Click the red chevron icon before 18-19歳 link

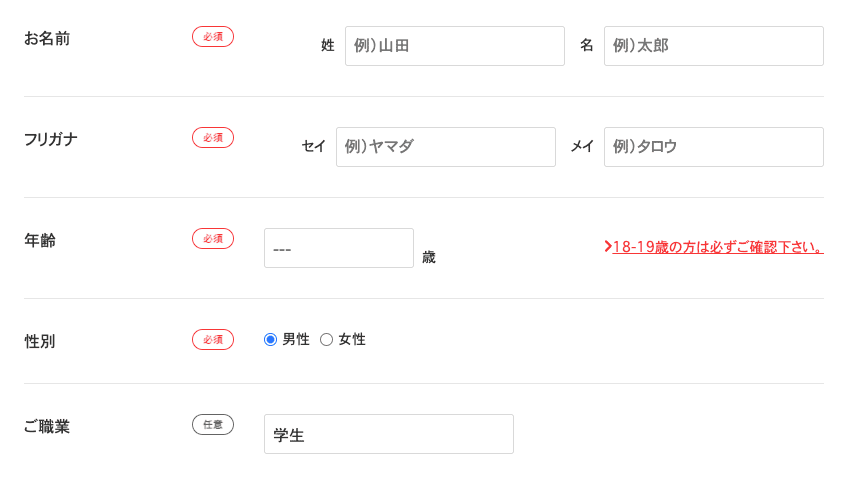[607, 246]
